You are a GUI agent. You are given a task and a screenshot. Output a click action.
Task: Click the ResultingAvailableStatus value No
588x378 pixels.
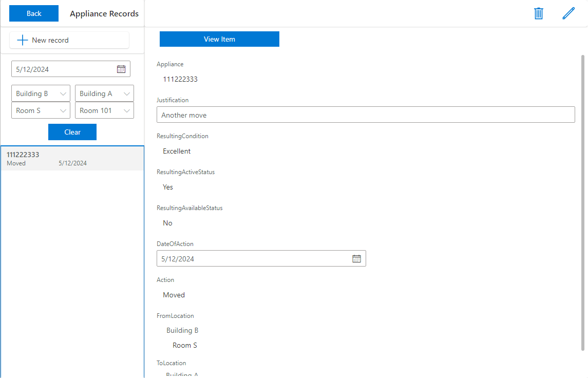click(x=167, y=223)
